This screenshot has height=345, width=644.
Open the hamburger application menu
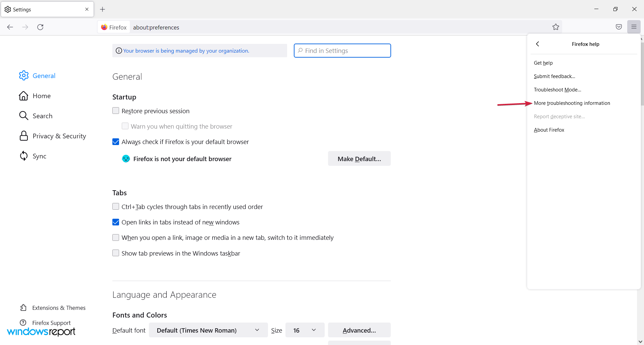coord(634,27)
